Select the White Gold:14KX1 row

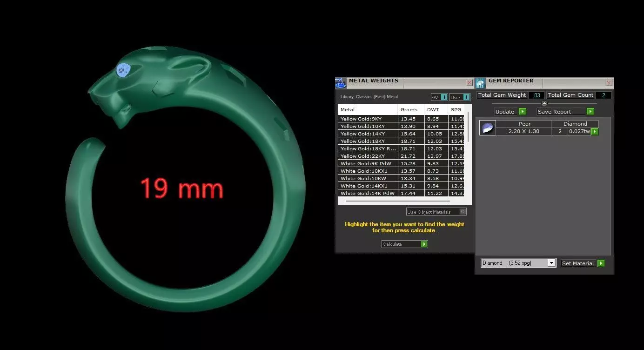[401, 186]
